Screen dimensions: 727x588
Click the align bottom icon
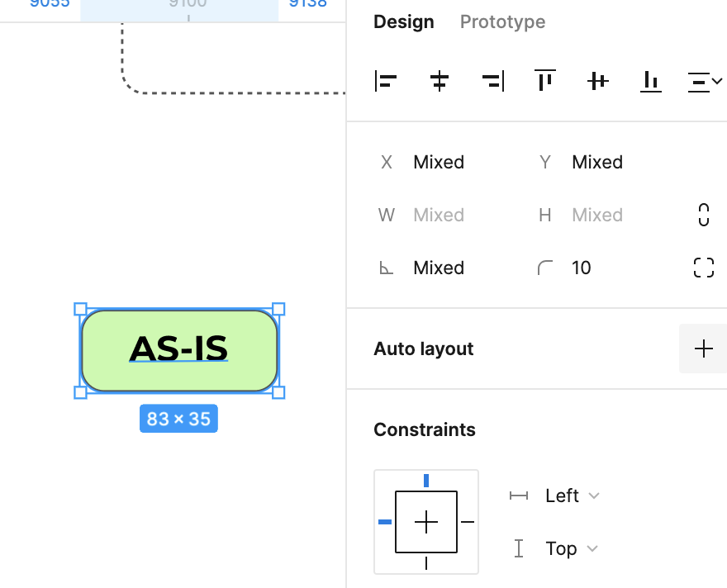[x=651, y=81]
